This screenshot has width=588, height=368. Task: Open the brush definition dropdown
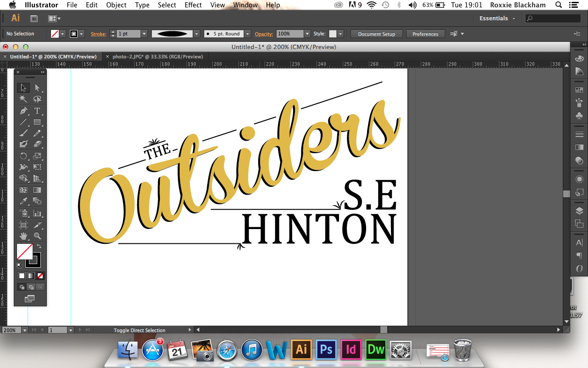pos(196,34)
